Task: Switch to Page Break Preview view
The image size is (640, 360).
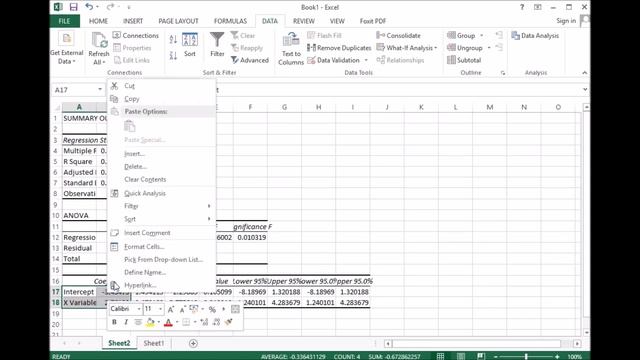Action: coord(481,356)
